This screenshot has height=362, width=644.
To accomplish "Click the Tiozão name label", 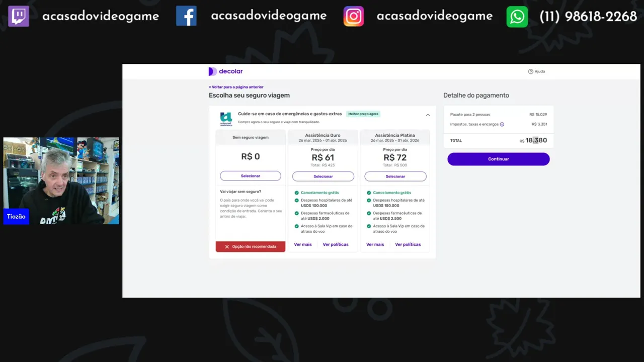I will (16, 217).
